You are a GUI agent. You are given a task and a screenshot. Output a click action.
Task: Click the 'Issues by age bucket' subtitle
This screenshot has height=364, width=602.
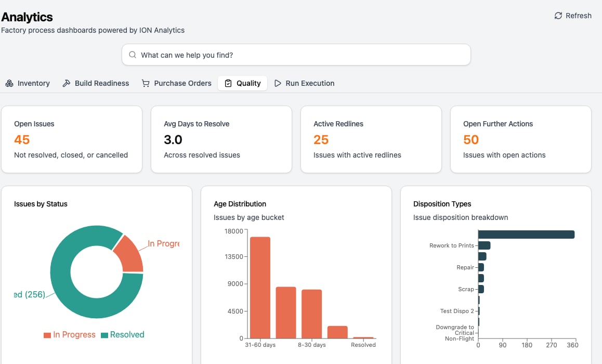click(x=249, y=217)
